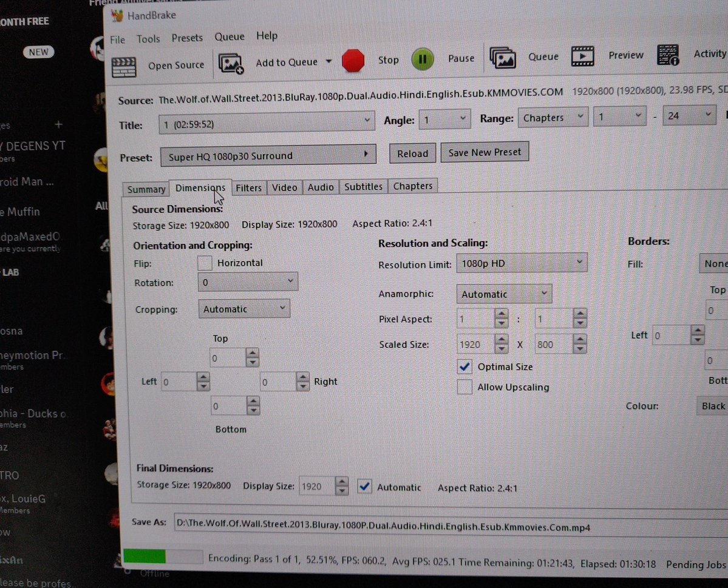Open the Range Chapters dropdown
This screenshot has height=588, width=728.
coord(553,117)
